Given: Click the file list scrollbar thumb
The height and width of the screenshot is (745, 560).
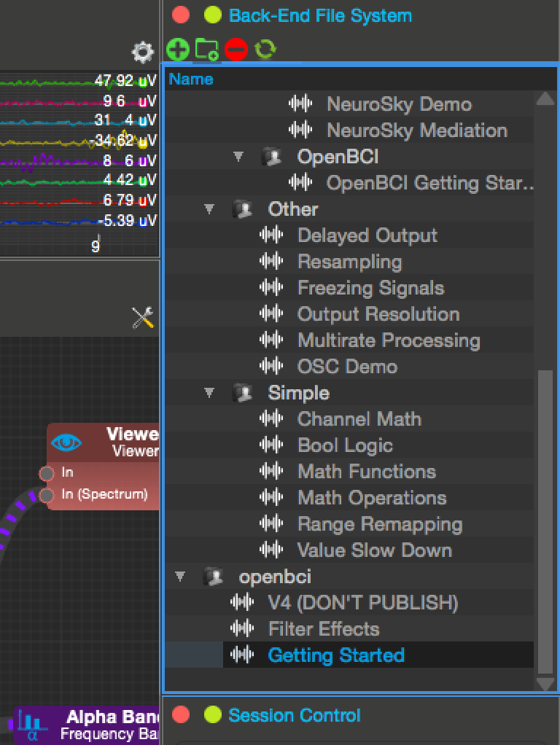Looking at the screenshot, I should pyautogui.click(x=545, y=522).
